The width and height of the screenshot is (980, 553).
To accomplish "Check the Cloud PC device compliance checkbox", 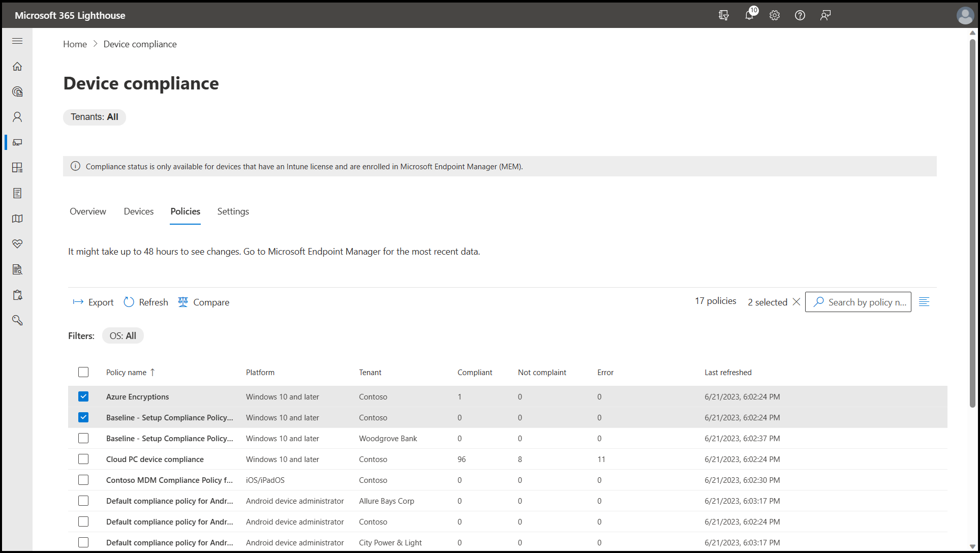I will click(x=83, y=459).
